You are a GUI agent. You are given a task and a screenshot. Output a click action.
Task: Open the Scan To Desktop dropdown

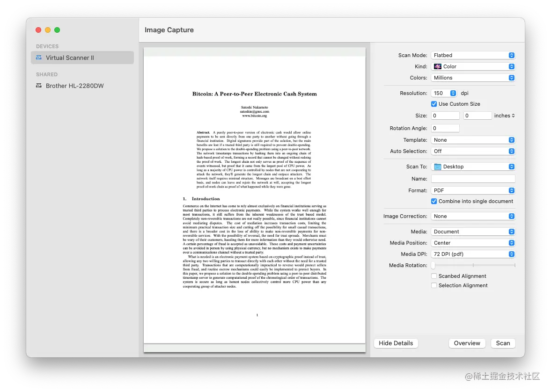tap(473, 167)
